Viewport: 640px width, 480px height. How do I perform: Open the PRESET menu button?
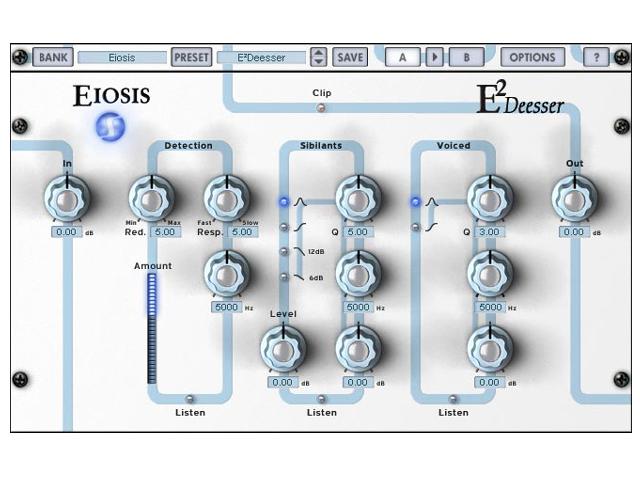[191, 57]
